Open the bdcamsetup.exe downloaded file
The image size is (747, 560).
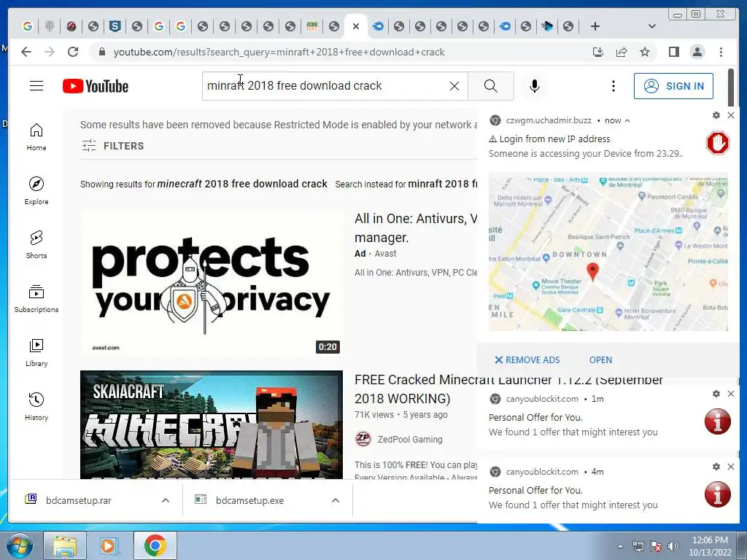249,500
